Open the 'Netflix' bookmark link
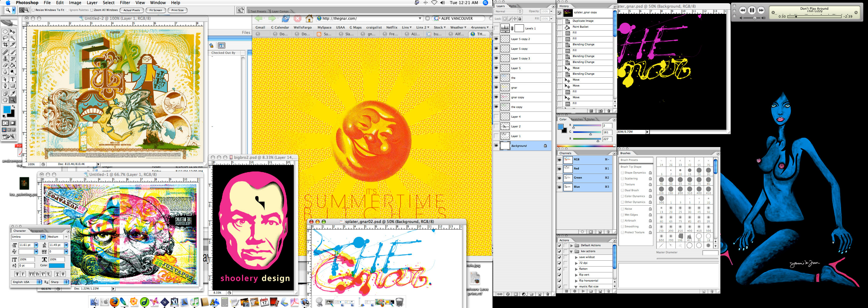Screen dimensions: 868x308 coord(392,27)
